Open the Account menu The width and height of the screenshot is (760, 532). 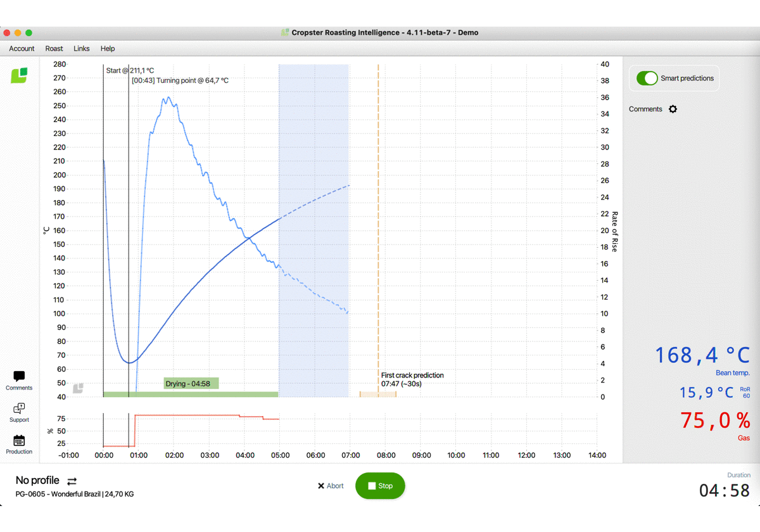[x=22, y=49]
